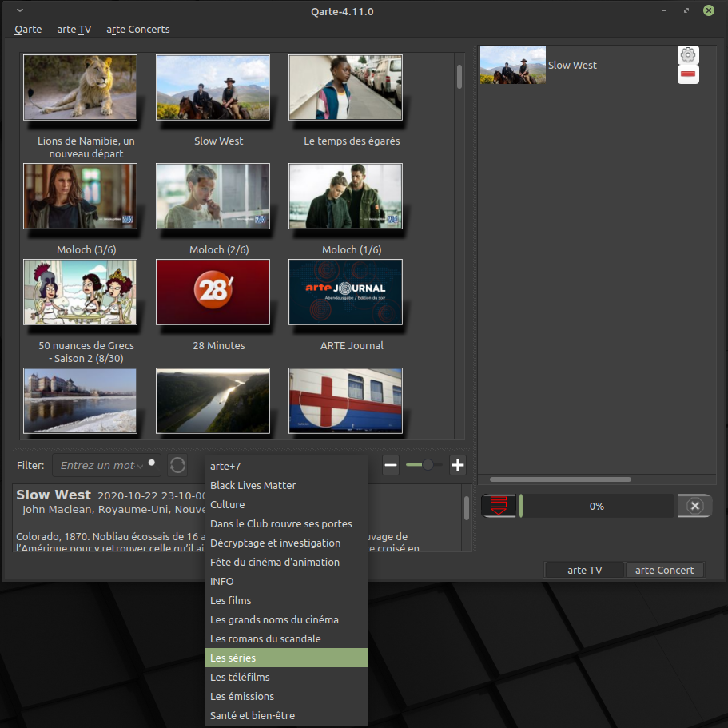728x728 pixels.
Task: Select Moloch (3/6) thumbnail
Action: click(81, 196)
